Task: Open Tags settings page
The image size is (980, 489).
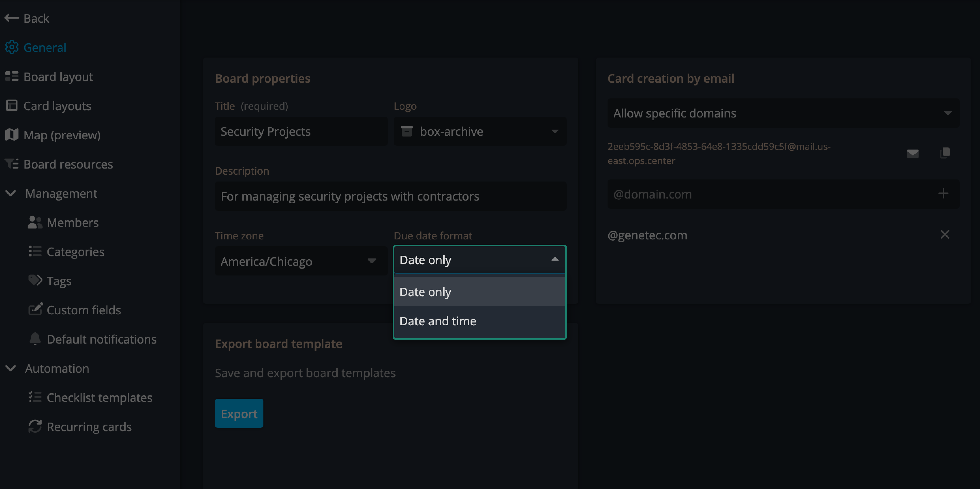Action: pos(59,281)
